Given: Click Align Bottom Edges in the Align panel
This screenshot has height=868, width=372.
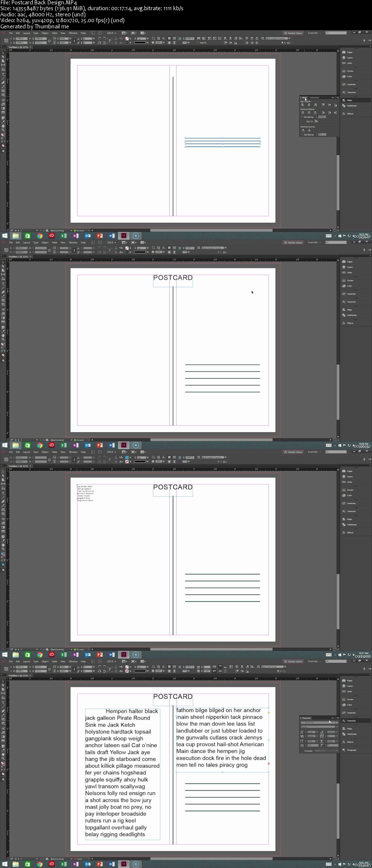Looking at the screenshot, I should [336, 105].
